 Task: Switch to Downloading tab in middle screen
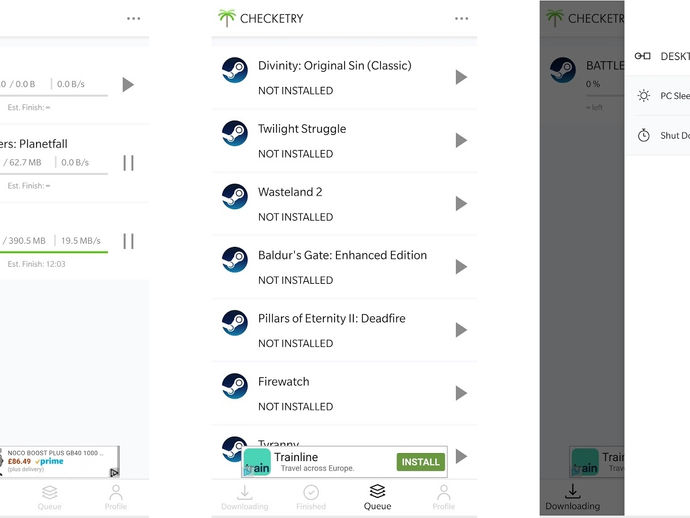click(245, 498)
